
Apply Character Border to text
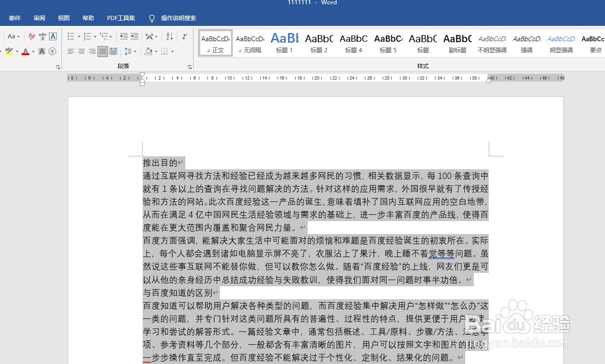click(53, 36)
